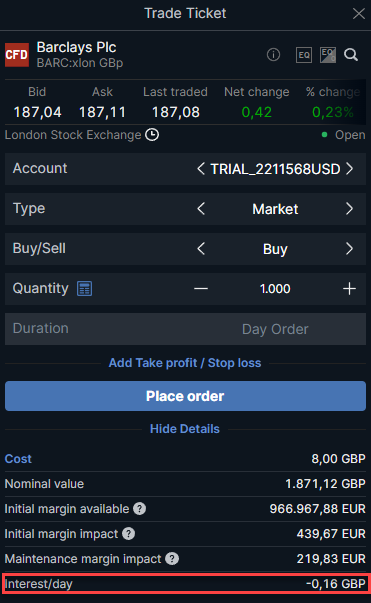Open the instrument info icon
371x603 pixels.
point(273,55)
